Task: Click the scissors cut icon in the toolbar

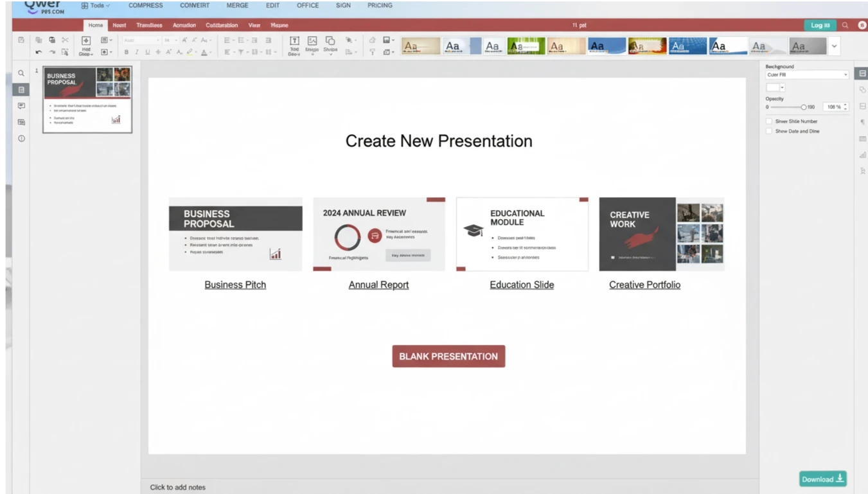Action: tap(65, 40)
